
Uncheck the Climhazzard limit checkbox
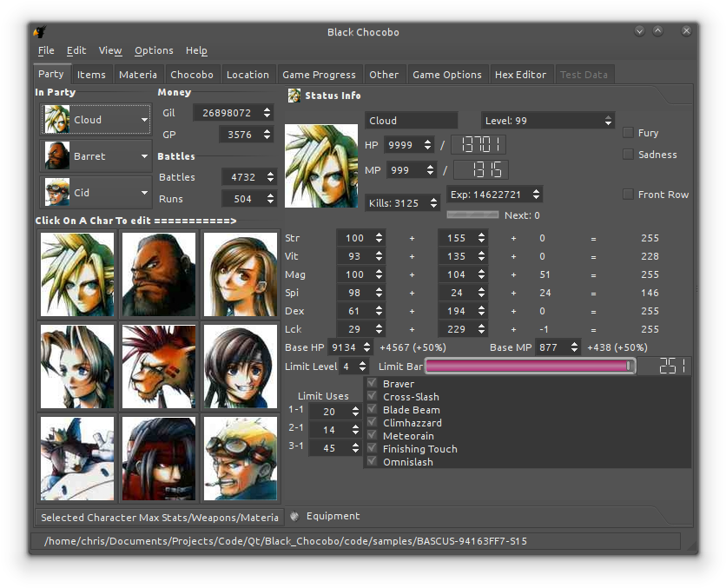point(372,422)
